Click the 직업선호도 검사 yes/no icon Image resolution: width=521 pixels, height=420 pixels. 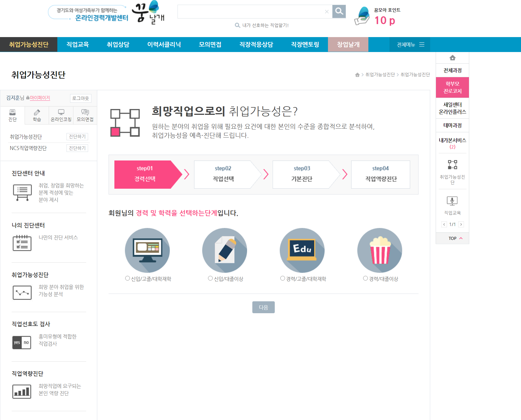[22, 343]
